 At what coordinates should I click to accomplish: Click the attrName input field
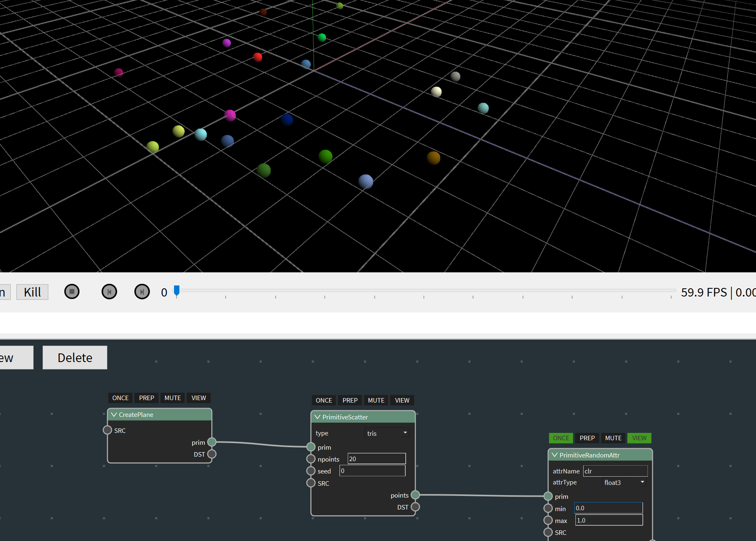[616, 471]
